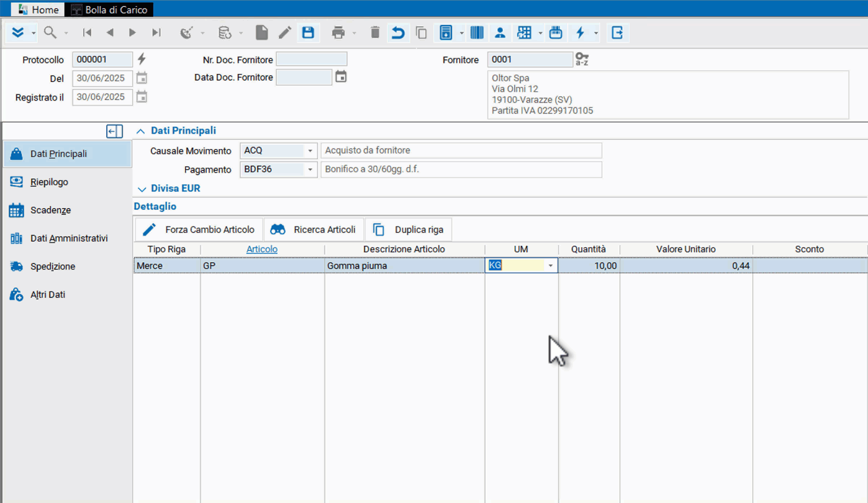Click the database refresh toolbar icon
This screenshot has width=868, height=503.
(x=225, y=33)
